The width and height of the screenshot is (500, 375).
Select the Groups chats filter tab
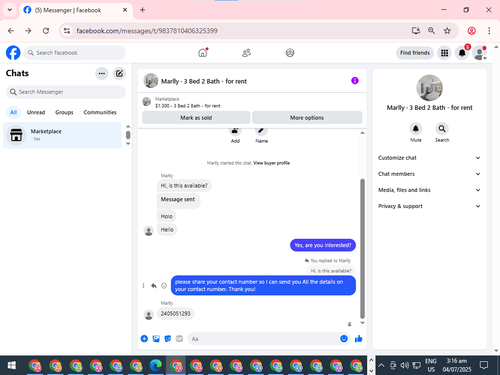(64, 112)
